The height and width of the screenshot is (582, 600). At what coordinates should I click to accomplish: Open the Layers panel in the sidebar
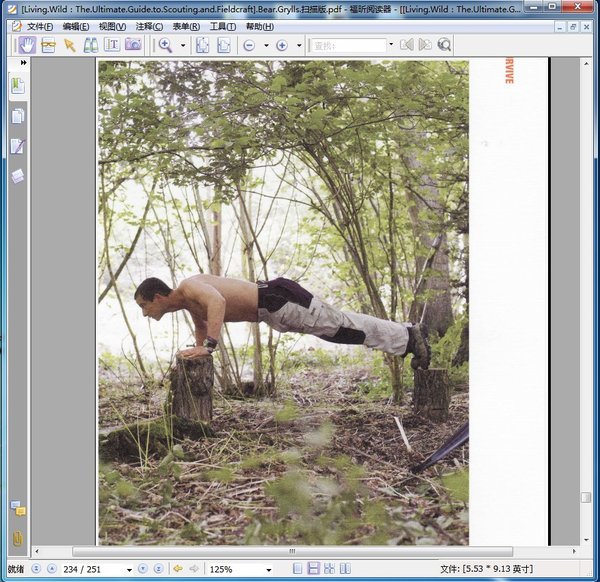coord(18,176)
